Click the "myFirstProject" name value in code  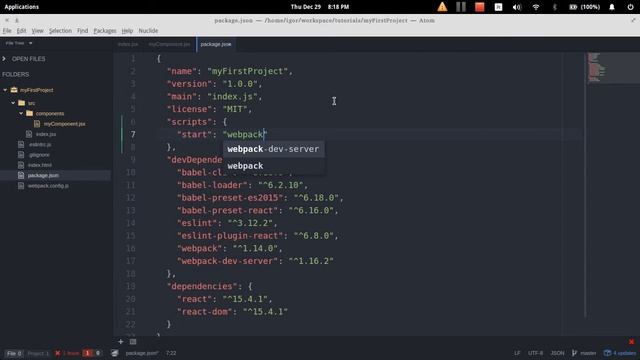[x=247, y=71]
